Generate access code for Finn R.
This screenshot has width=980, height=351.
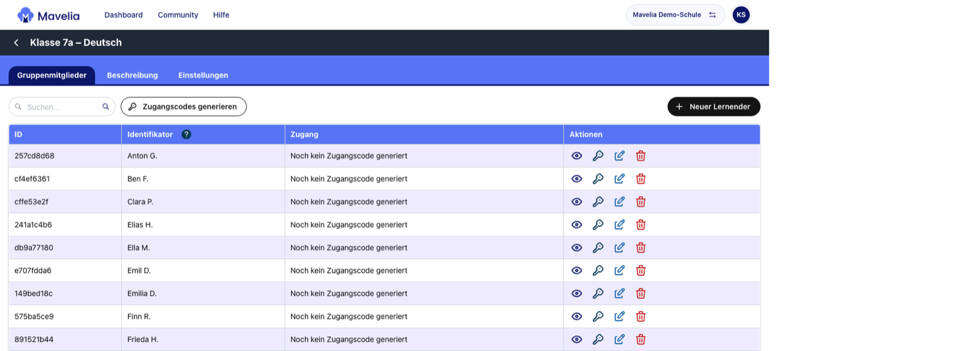click(598, 316)
